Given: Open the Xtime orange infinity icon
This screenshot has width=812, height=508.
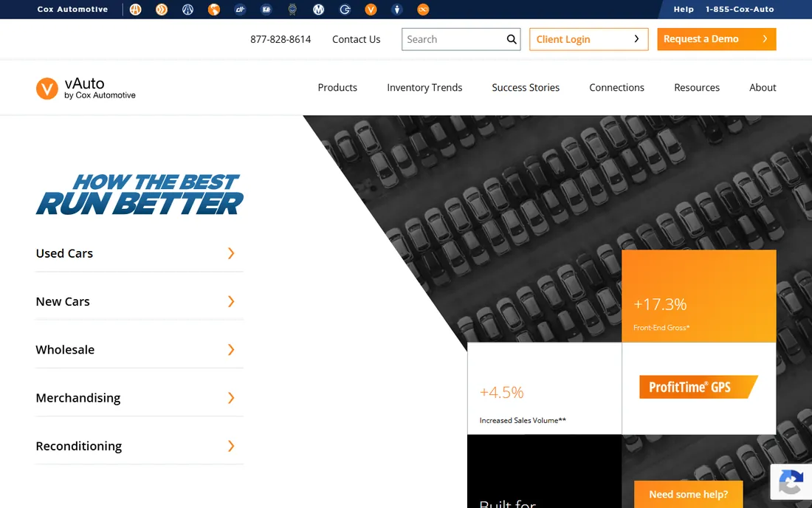Looking at the screenshot, I should coord(423,10).
